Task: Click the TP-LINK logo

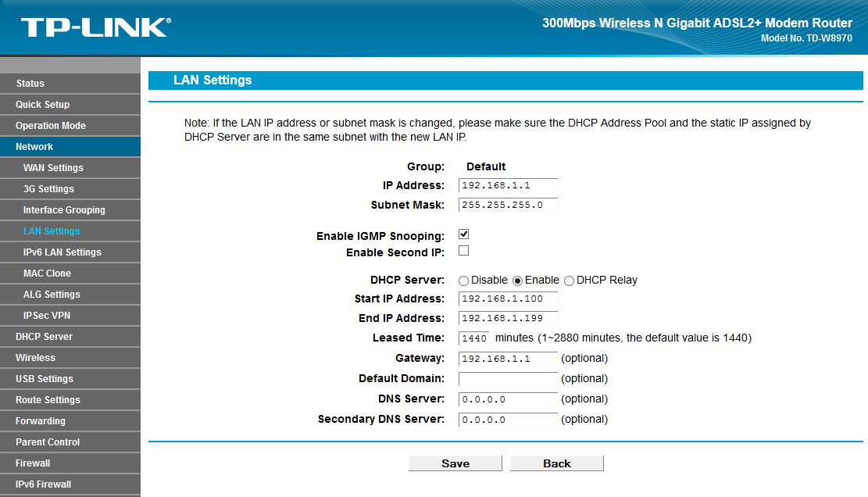Action: click(96, 27)
